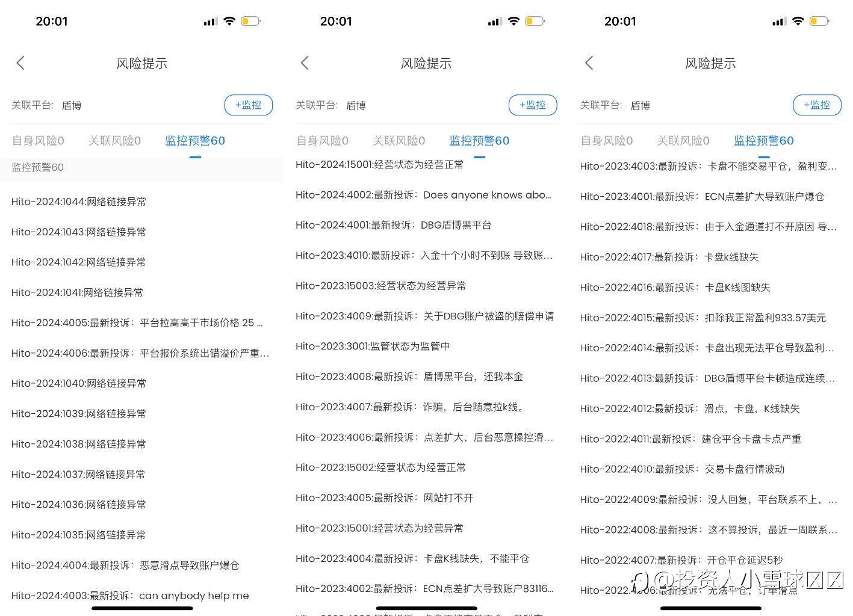Open Hito-2023:4007 诈骗 complaint
The image size is (853, 616).
pos(411,407)
